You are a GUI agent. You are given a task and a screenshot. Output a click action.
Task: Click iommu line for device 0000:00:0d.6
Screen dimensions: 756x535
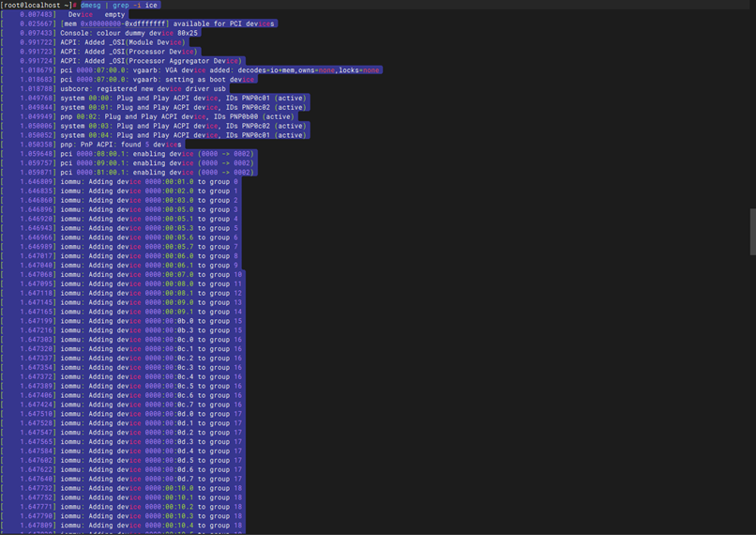click(123, 469)
